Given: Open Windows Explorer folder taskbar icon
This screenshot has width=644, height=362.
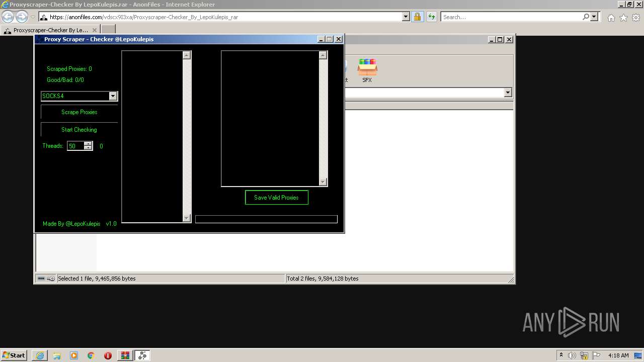Looking at the screenshot, I should [57, 355].
